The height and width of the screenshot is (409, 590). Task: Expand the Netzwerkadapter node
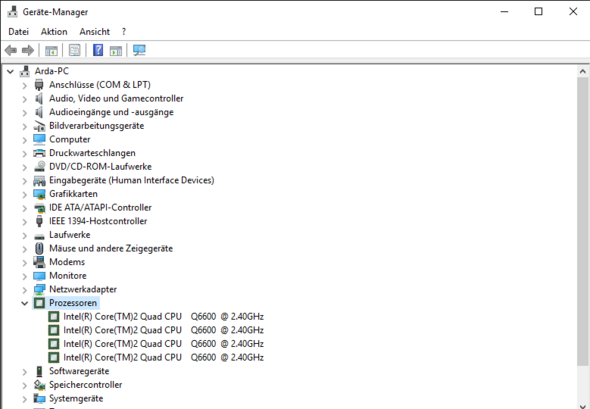point(24,290)
